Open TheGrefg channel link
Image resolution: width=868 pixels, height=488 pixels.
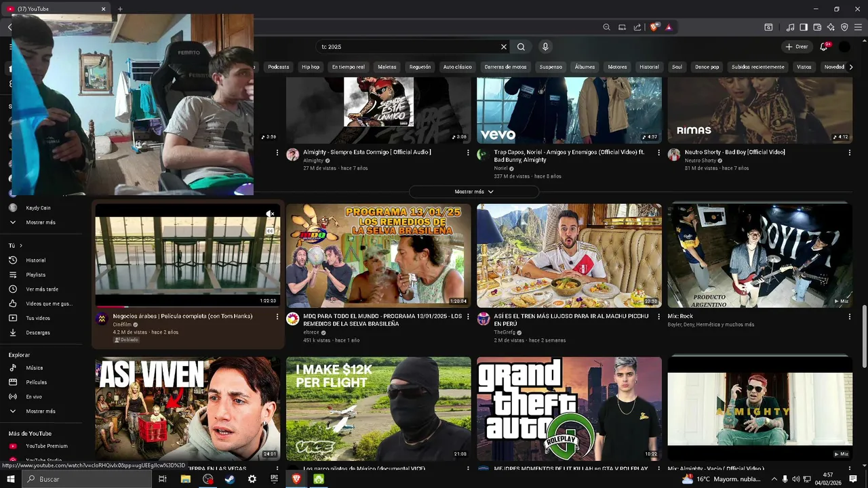[505, 333]
